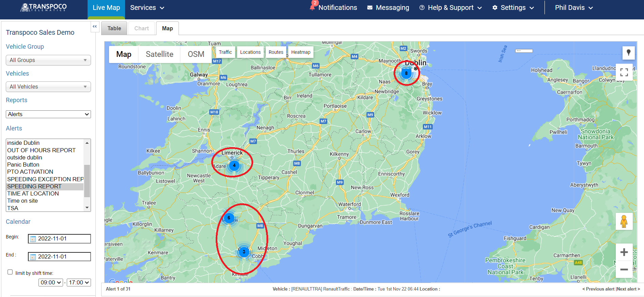Click the End date field
The height and width of the screenshot is (297, 644).
point(59,257)
